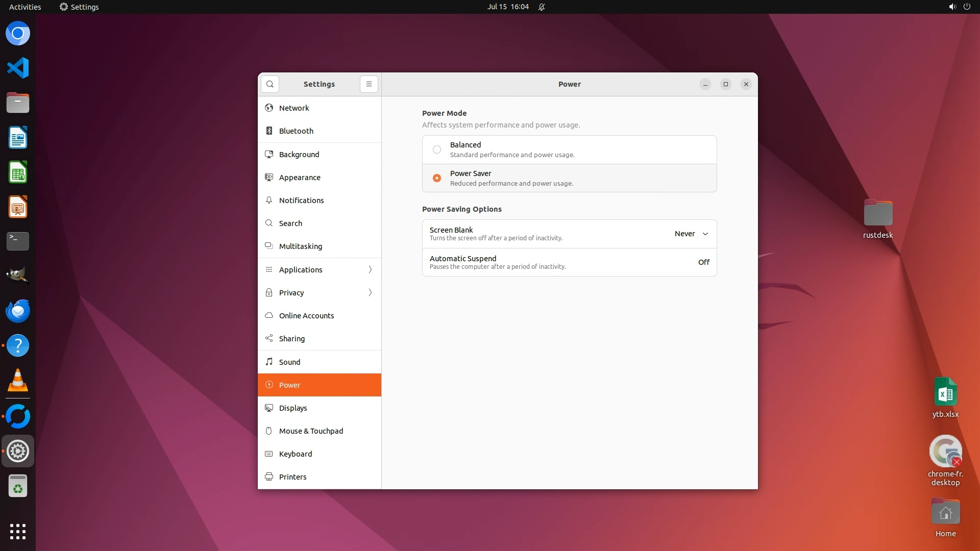Viewport: 980px width, 551px height.
Task: Click the Bluetooth icon in sidebar
Action: tap(269, 131)
